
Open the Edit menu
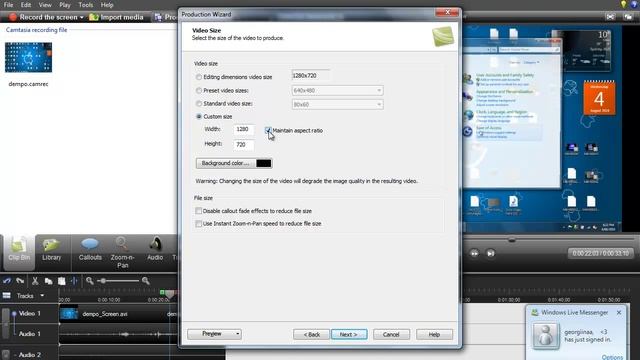point(26,5)
